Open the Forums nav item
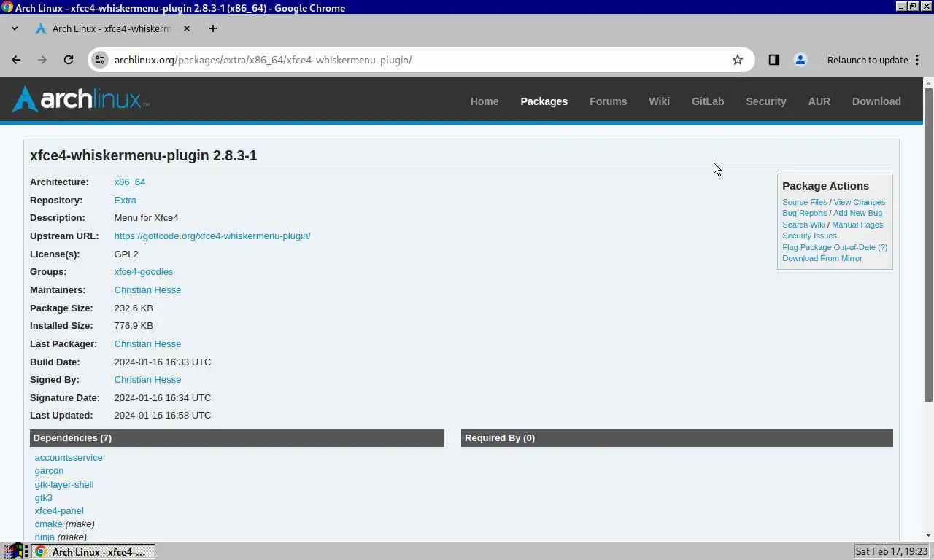 608,101
